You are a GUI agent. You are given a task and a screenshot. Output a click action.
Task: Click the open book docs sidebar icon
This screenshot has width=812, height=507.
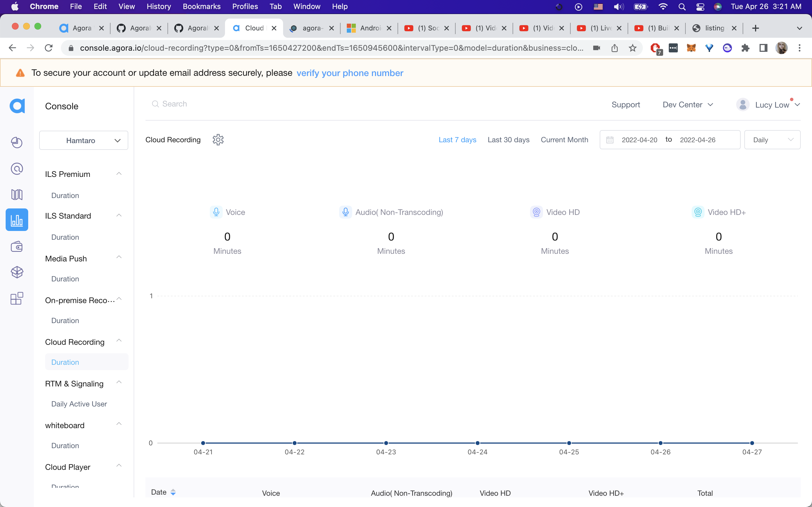(x=17, y=194)
